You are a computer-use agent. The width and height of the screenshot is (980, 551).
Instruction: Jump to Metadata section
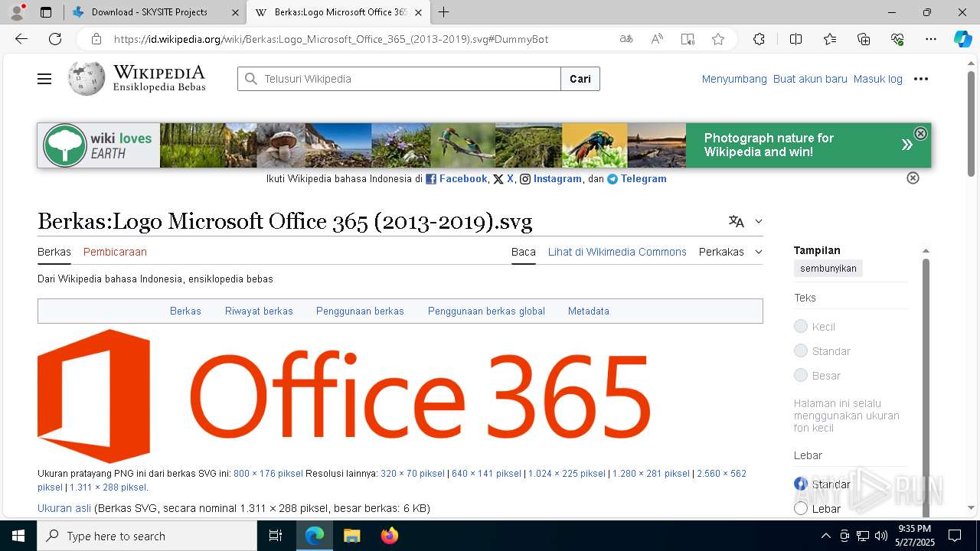[x=589, y=311]
